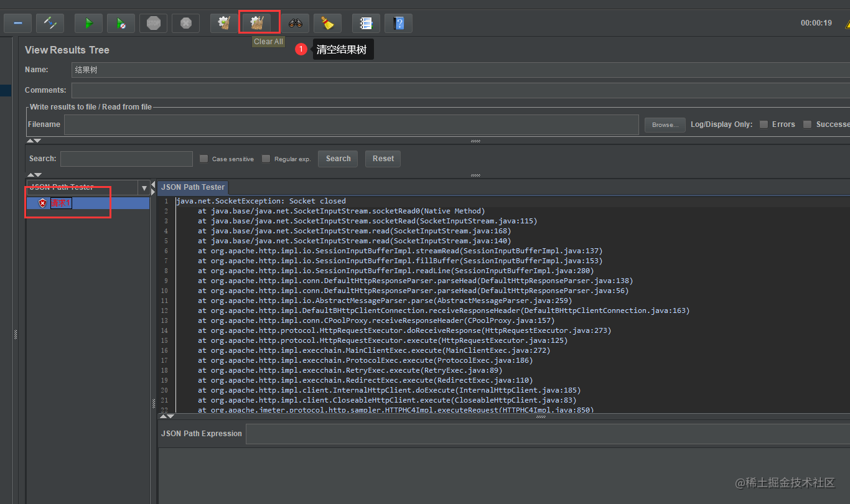Image resolution: width=850 pixels, height=504 pixels.
Task: Clear current results with single broom-gear icon
Action: pos(224,24)
